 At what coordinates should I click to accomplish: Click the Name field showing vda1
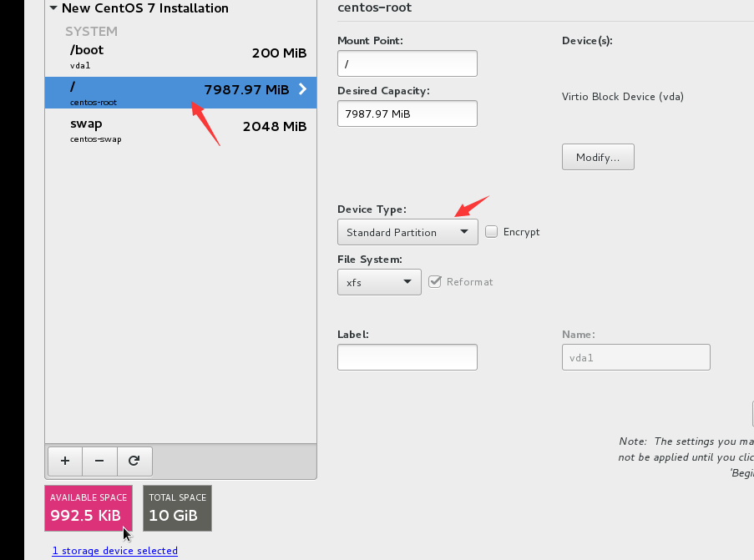tap(635, 357)
